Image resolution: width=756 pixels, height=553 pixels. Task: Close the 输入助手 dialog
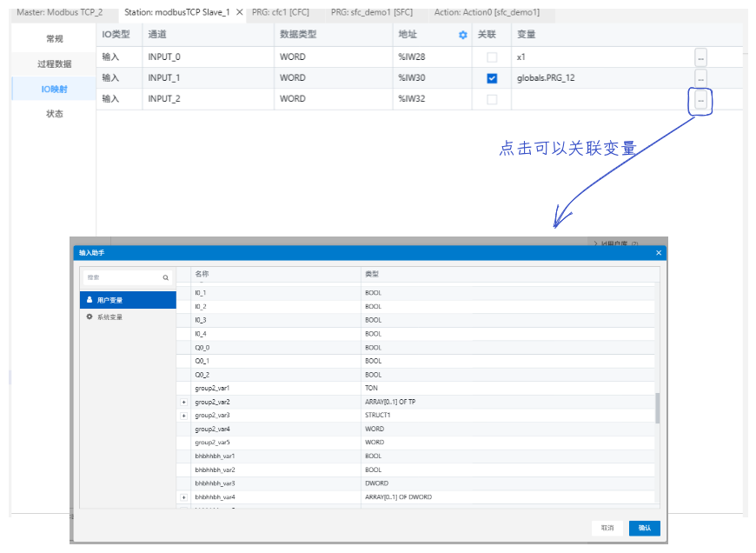[x=659, y=253]
